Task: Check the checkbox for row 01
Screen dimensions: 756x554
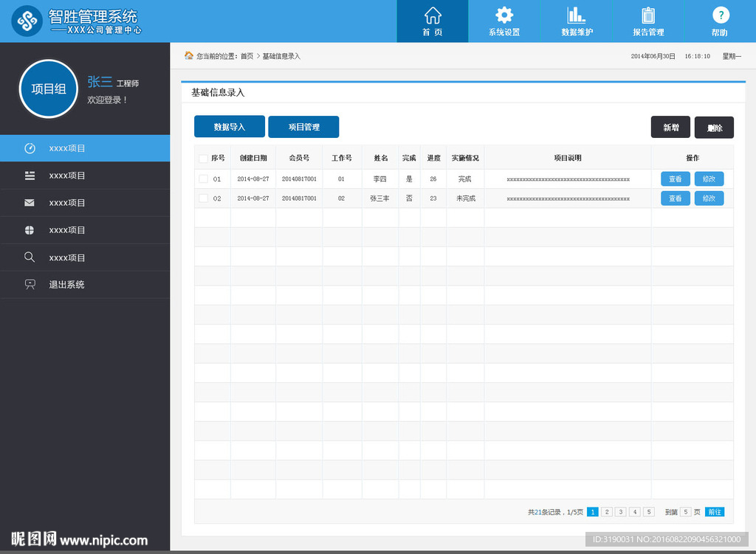Action: tap(203, 179)
